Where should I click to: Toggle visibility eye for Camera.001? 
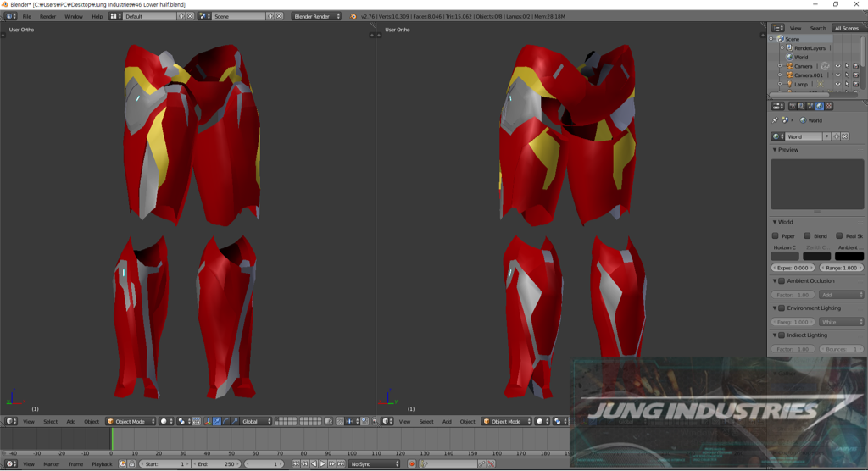837,75
